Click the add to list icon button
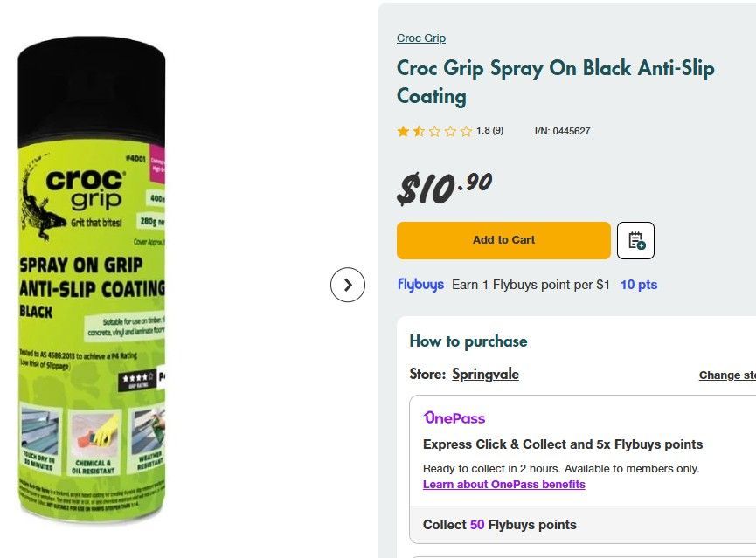This screenshot has width=756, height=558. pos(635,240)
